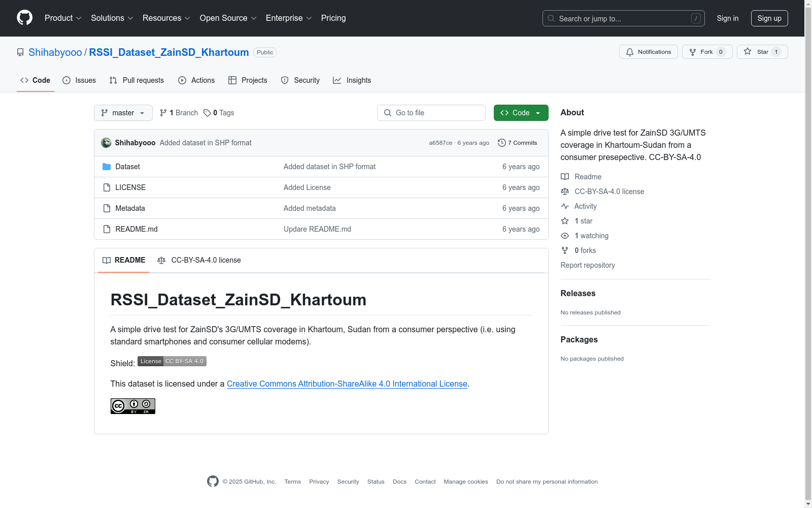Viewport: 812px width, 508px height.
Task: Click the Creative Commons BY-SA badge image
Action: point(133,406)
